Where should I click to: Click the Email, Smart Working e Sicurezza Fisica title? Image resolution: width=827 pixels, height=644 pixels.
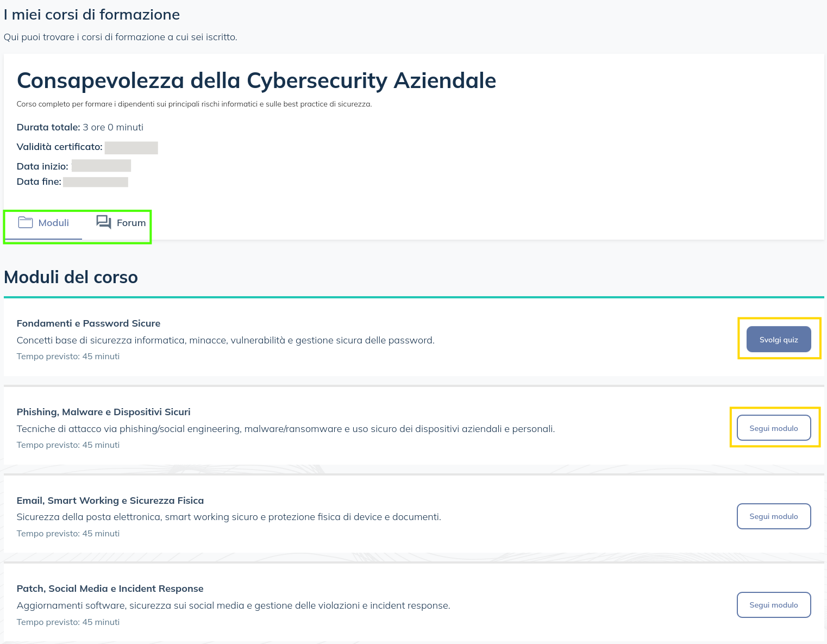click(110, 500)
